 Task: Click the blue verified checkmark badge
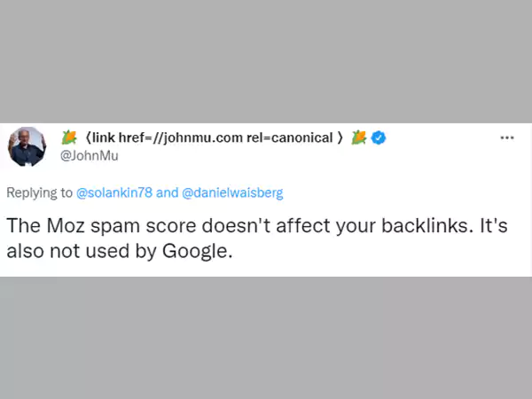pyautogui.click(x=378, y=137)
